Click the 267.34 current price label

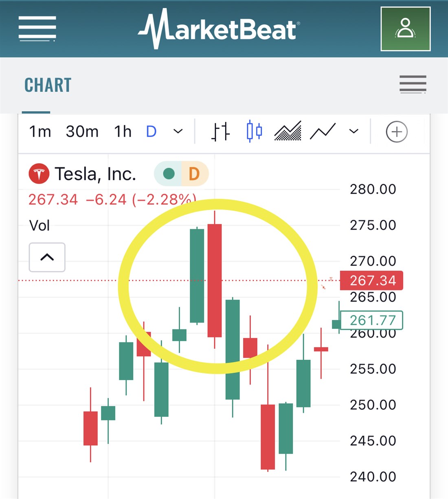372,280
